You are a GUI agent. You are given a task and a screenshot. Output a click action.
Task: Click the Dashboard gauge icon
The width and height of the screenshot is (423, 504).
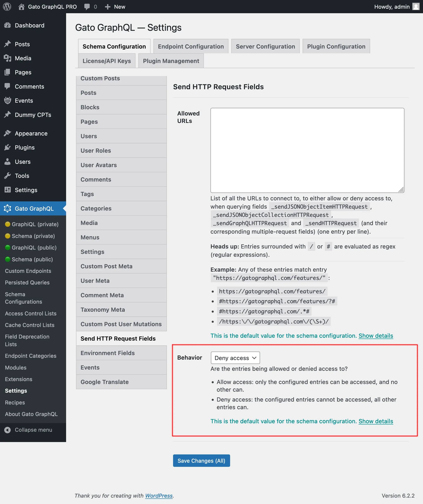[7, 25]
